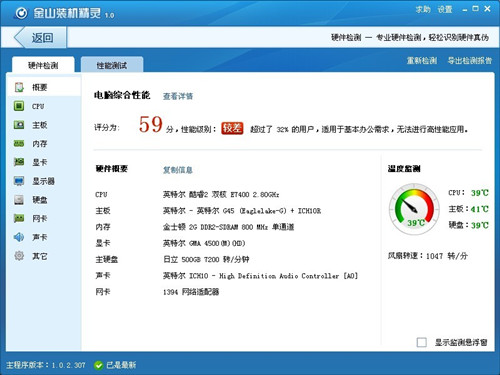Select the 其它 sidebar label
This screenshot has height=375, width=500.
(40, 256)
